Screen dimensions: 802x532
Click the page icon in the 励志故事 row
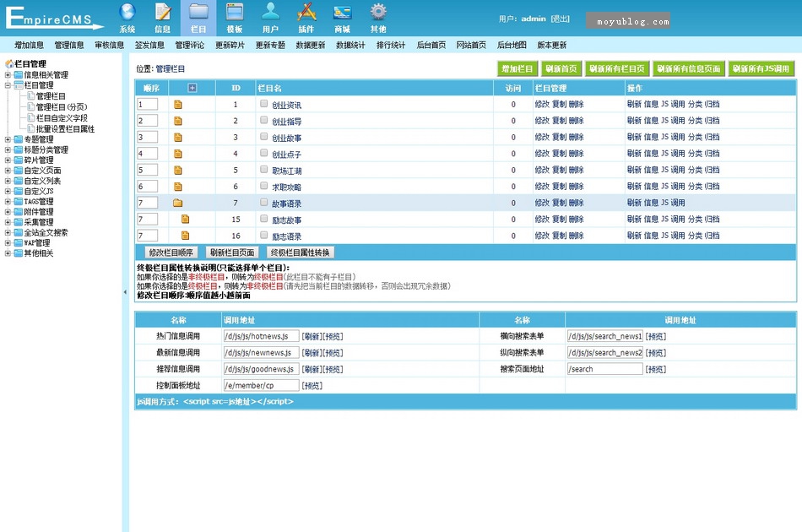point(185,219)
